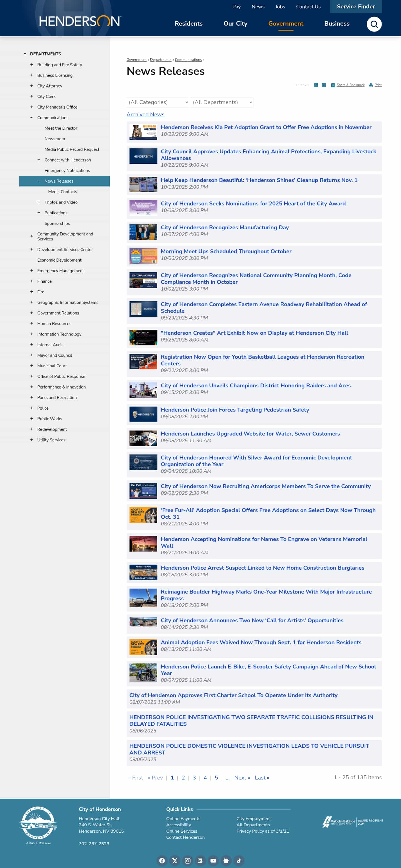The image size is (401, 868).
Task: Open Champions District article thumbnail
Action: click(143, 390)
